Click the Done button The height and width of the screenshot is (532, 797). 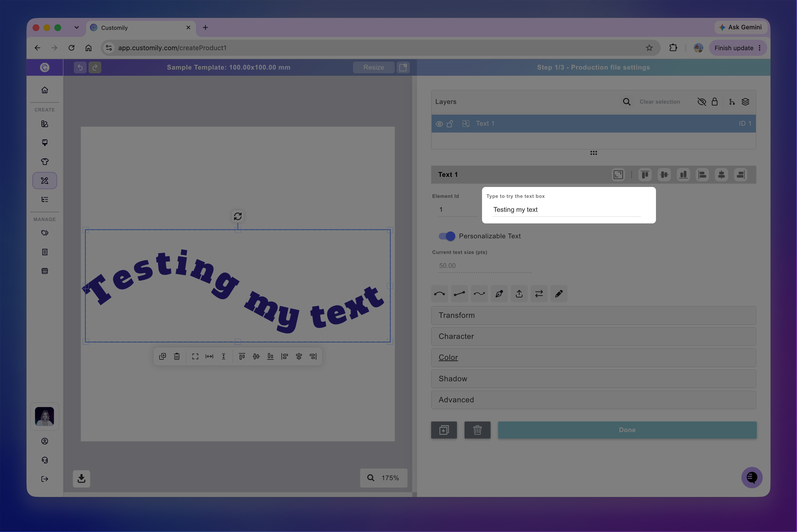[627, 430]
